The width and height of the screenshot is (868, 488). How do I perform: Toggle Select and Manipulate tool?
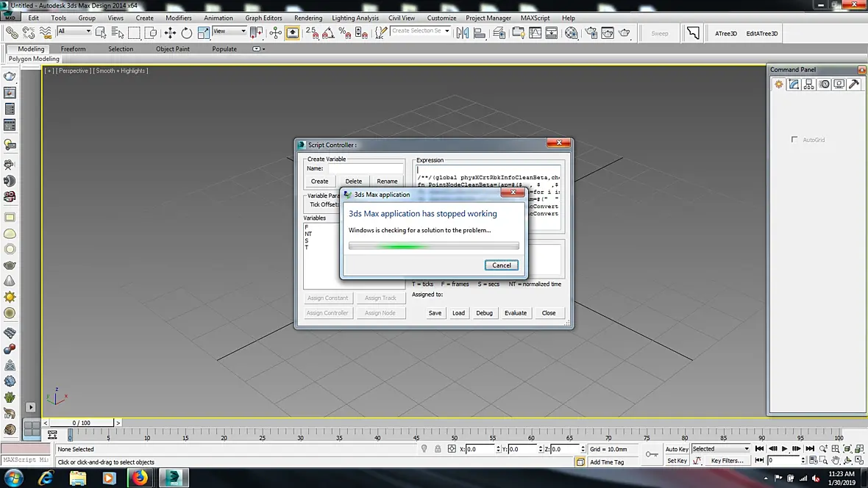[276, 33]
